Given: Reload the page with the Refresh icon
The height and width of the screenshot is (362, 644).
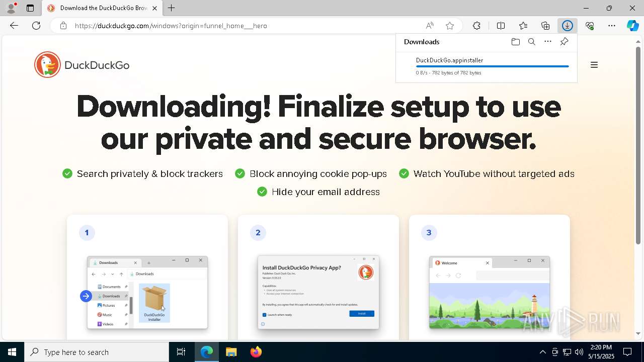Looking at the screenshot, I should point(36,26).
